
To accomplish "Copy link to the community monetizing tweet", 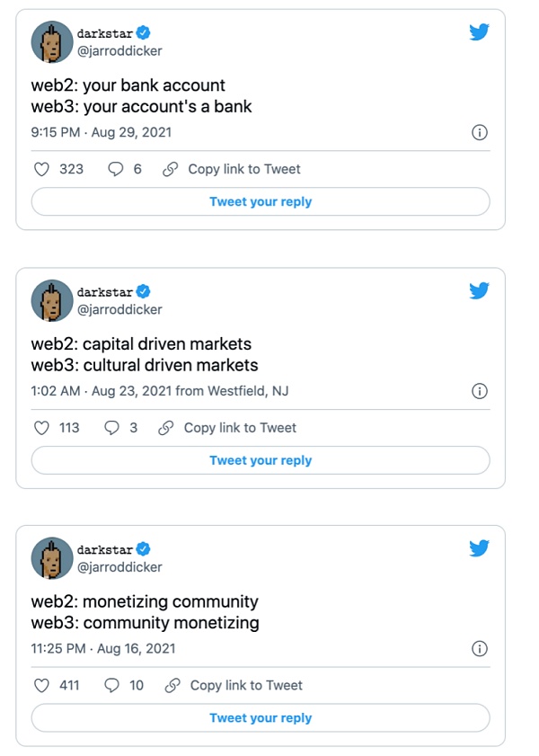I will coord(234,685).
